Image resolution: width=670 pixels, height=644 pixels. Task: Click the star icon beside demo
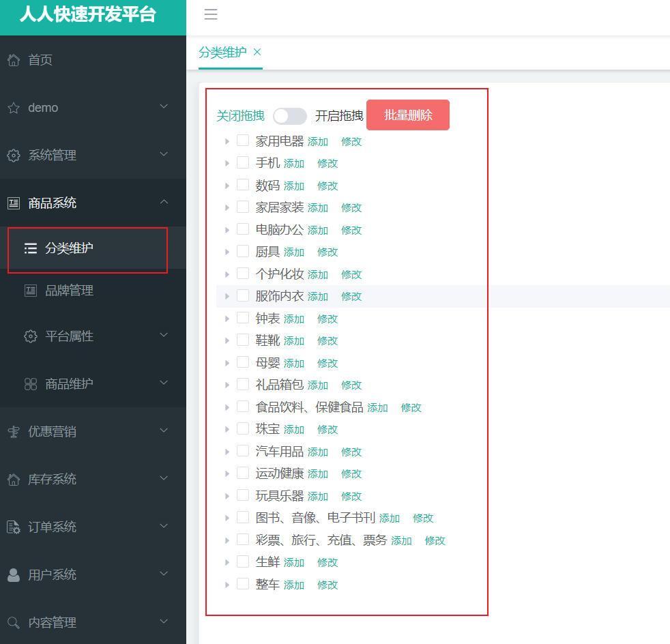14,108
